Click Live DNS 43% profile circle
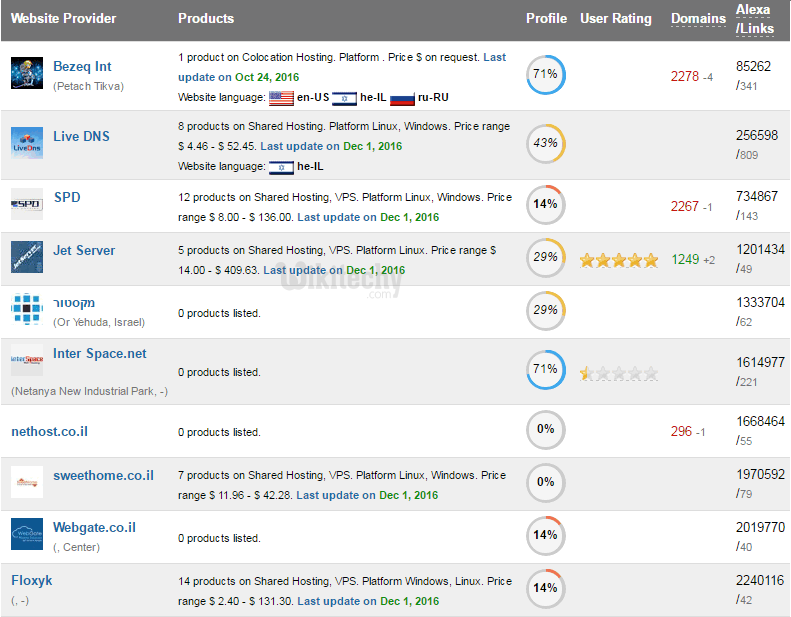The image size is (791, 617). pyautogui.click(x=546, y=144)
